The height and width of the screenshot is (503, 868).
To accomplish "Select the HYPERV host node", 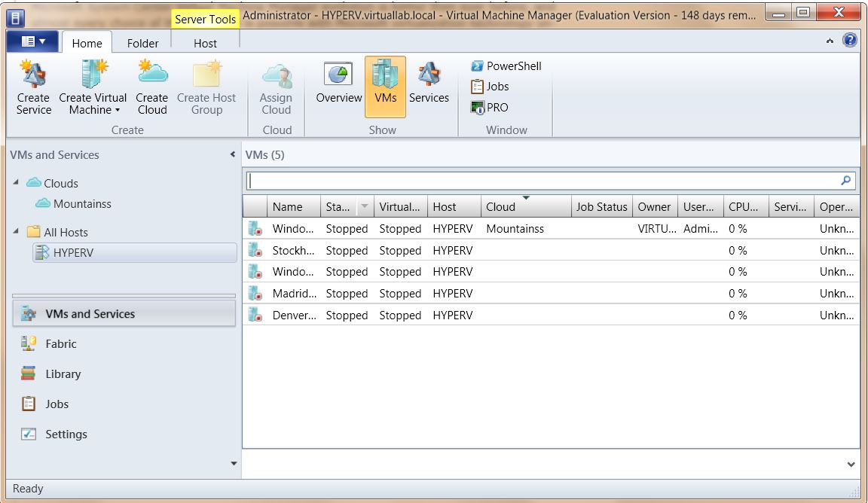I will (135, 252).
